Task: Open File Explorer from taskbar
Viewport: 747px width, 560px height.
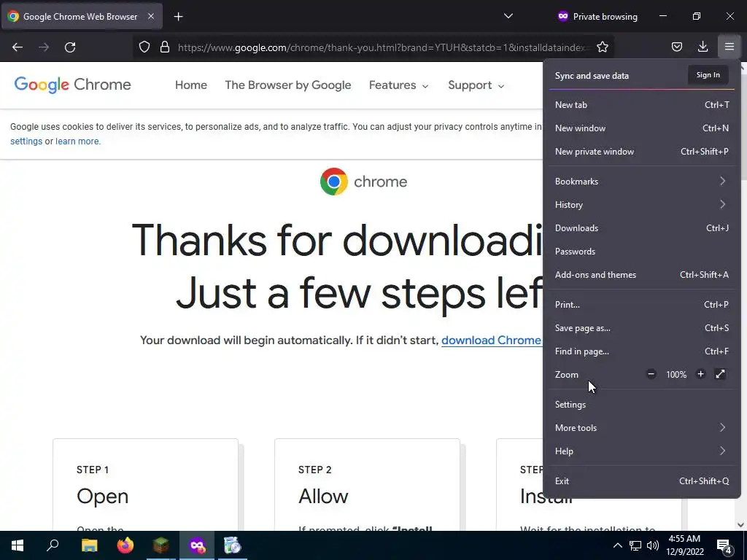Action: tap(89, 545)
